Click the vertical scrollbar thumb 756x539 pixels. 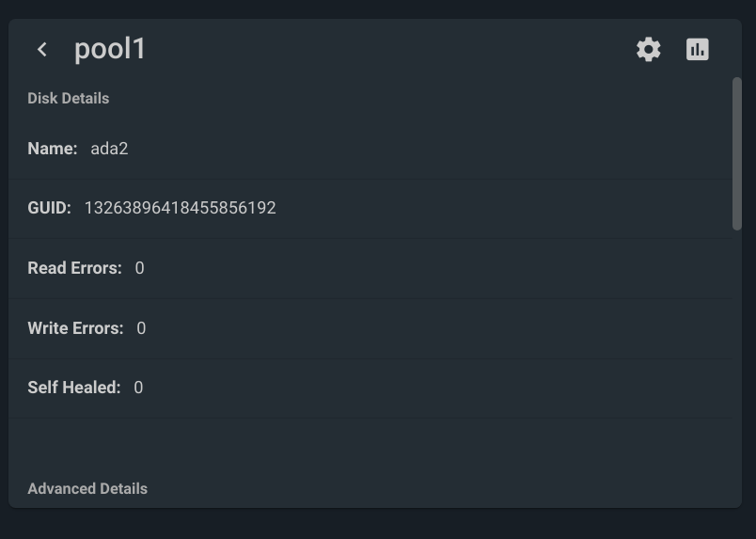[x=736, y=153]
